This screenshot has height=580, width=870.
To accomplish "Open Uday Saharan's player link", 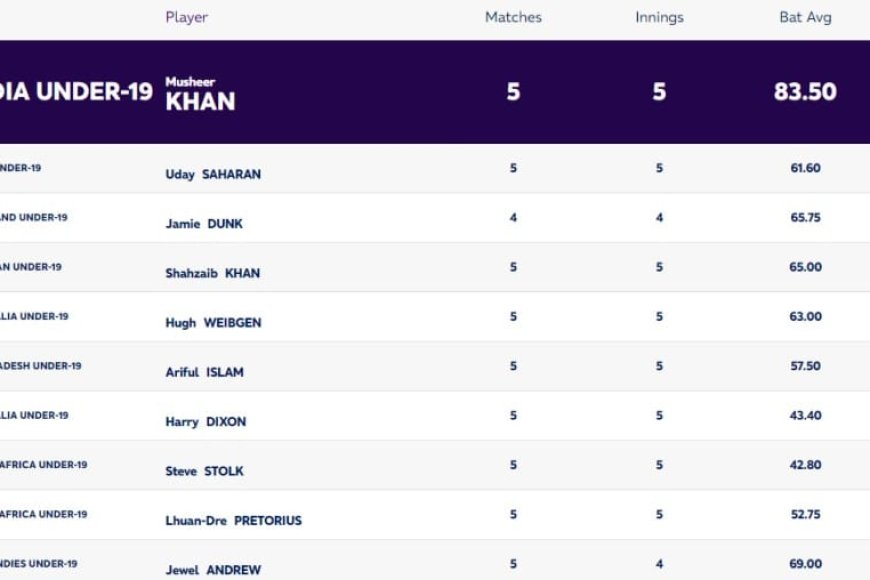I will 213,174.
